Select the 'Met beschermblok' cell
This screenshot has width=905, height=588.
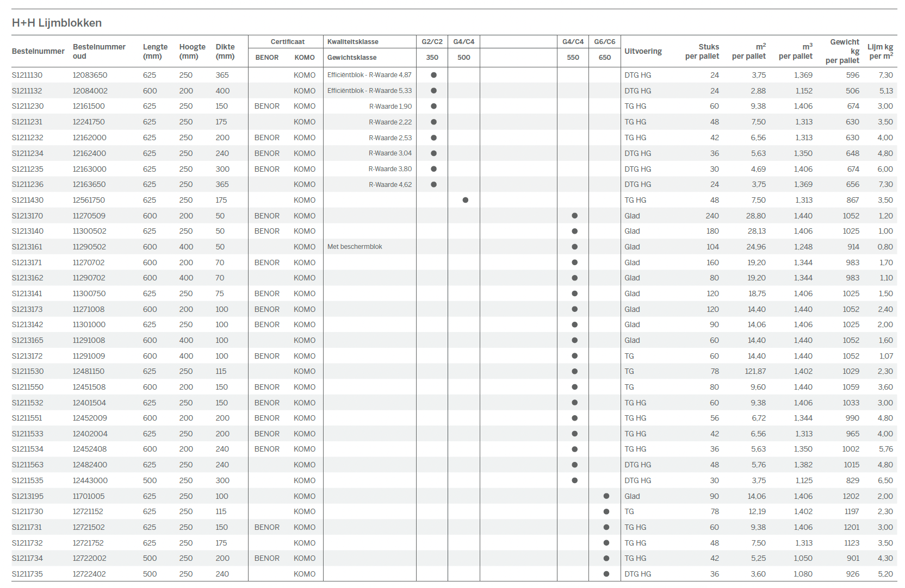tap(355, 247)
